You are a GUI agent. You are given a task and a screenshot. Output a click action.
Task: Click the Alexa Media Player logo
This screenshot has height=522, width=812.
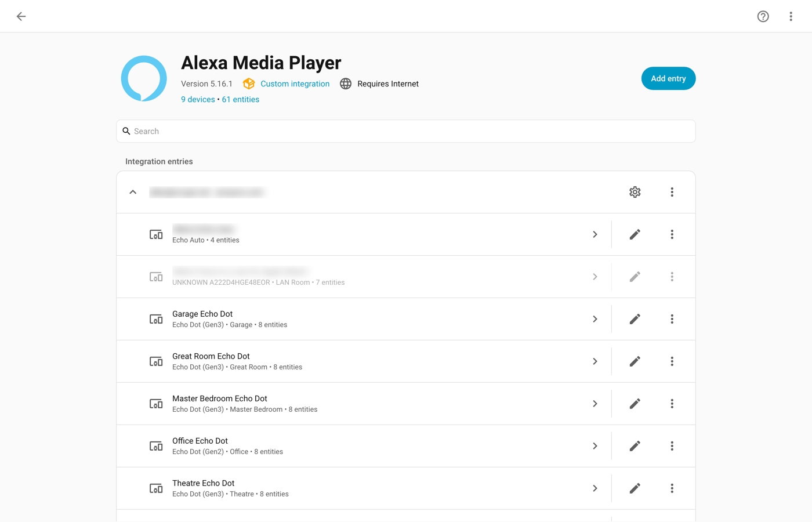click(x=144, y=78)
